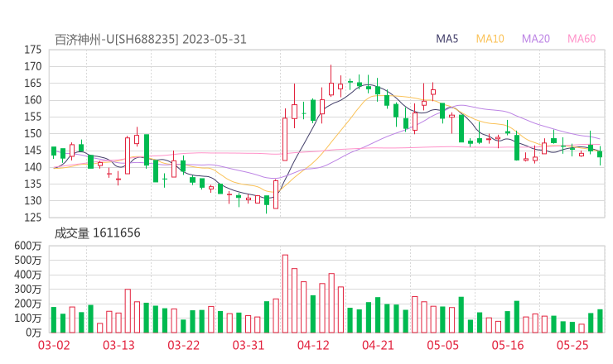Click the 100万 volume axis label

tap(28, 318)
